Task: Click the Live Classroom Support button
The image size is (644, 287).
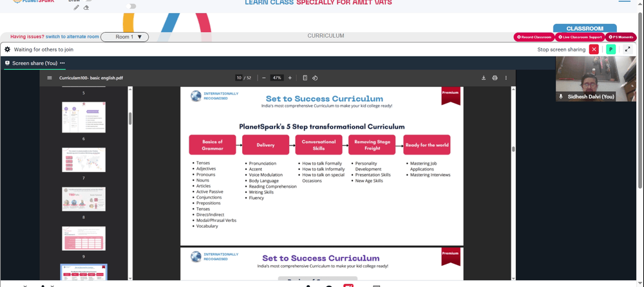Action: 580,37
